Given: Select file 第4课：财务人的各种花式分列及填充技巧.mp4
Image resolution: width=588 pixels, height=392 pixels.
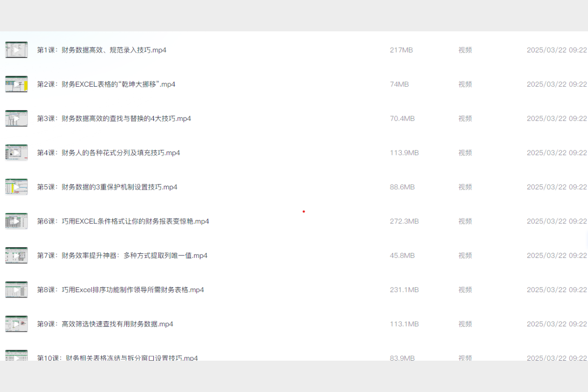Looking at the screenshot, I should (109, 153).
